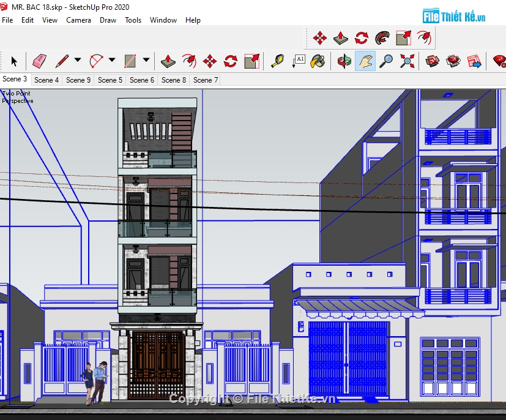
Task: Activate the Tape Measure tool
Action: pos(277,61)
